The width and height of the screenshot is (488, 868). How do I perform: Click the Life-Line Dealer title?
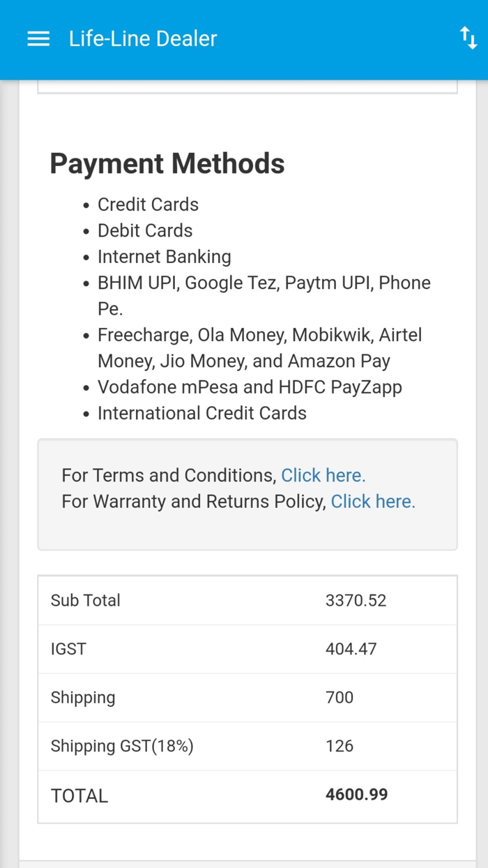click(x=143, y=39)
